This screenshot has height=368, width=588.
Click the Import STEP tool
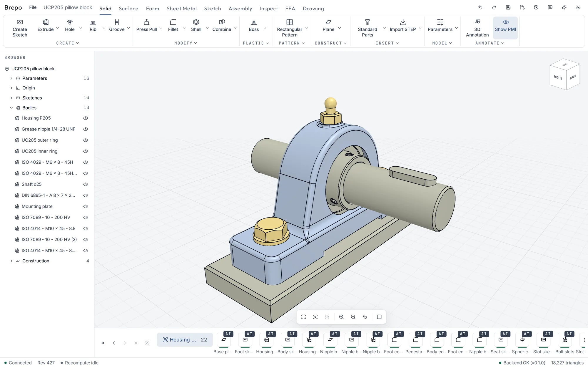click(403, 26)
